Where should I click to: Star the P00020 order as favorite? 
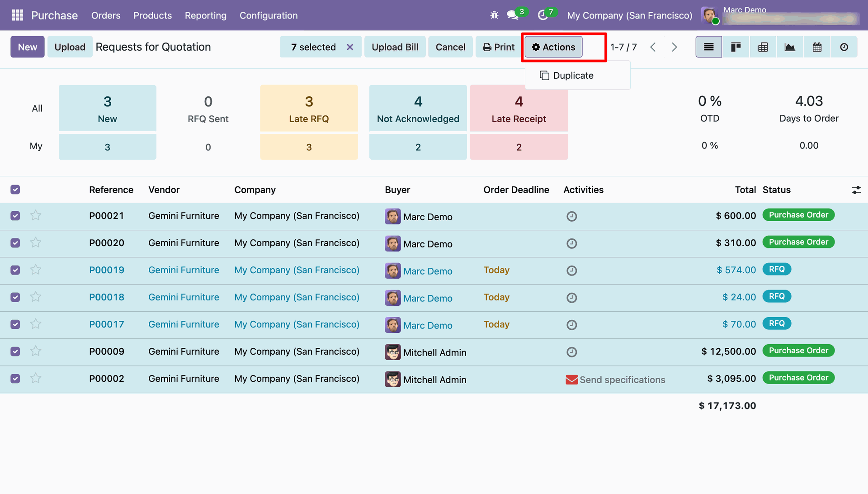point(36,242)
